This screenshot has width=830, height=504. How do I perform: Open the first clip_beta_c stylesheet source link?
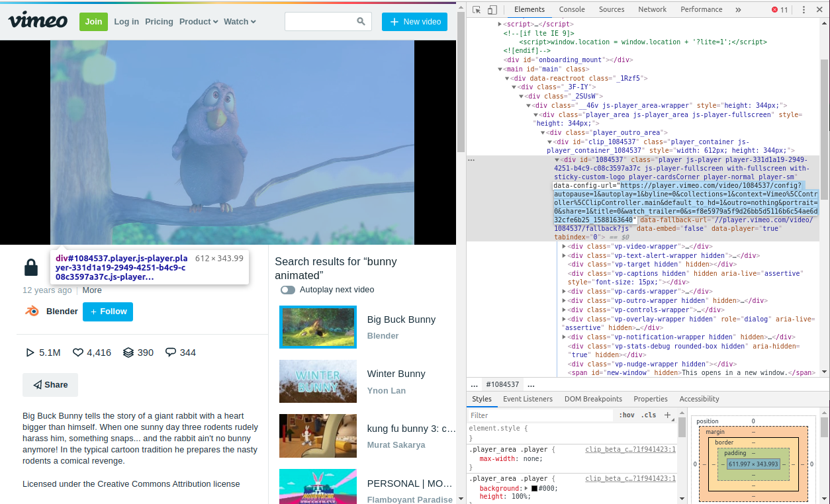click(x=630, y=450)
